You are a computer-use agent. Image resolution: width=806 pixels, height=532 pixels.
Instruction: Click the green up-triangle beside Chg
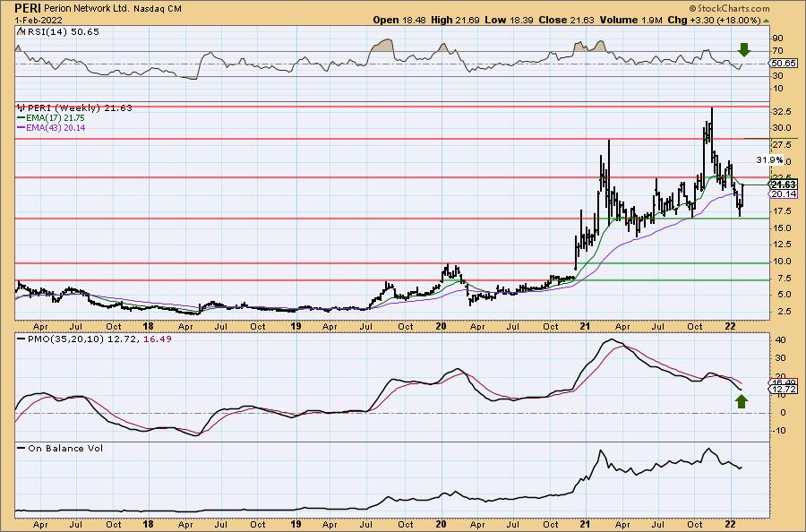[766, 21]
